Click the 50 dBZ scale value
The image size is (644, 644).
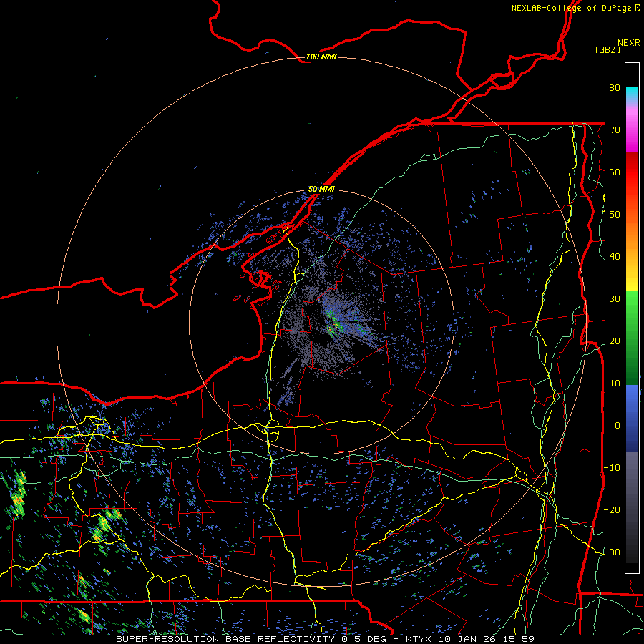[615, 215]
